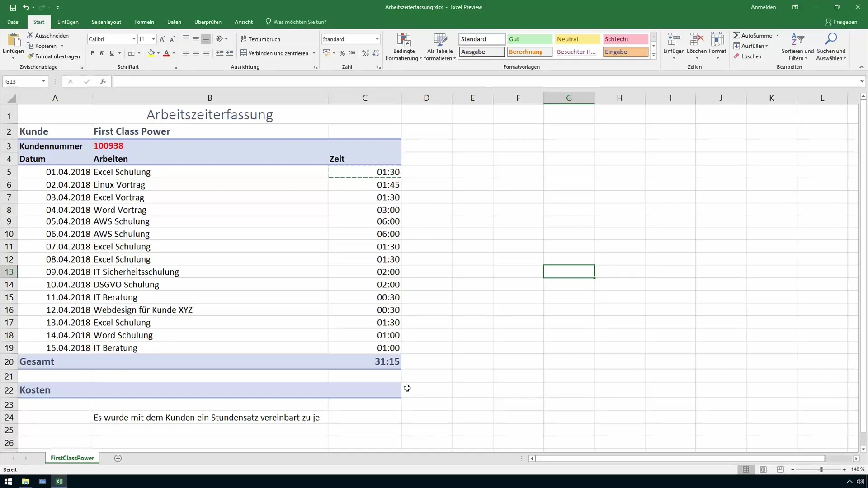Image resolution: width=868 pixels, height=488 pixels.
Task: Click the insert function fx icon
Action: [x=103, y=81]
